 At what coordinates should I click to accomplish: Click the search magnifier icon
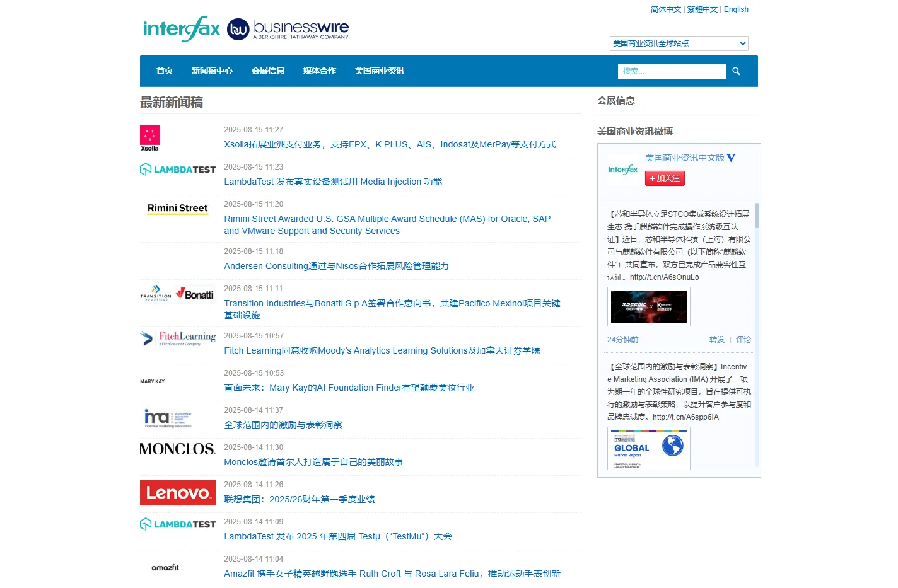(736, 71)
